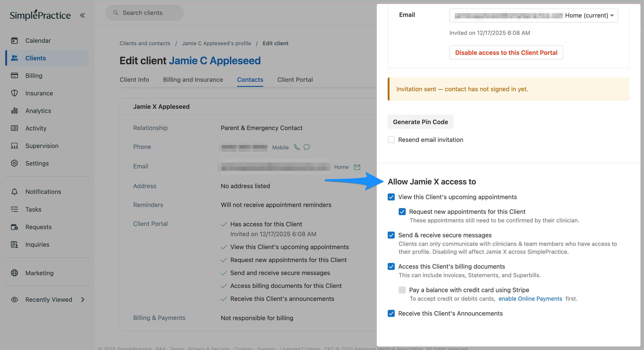The width and height of the screenshot is (644, 350).
Task: Click the Supervision icon in sidebar
Action: tap(14, 146)
